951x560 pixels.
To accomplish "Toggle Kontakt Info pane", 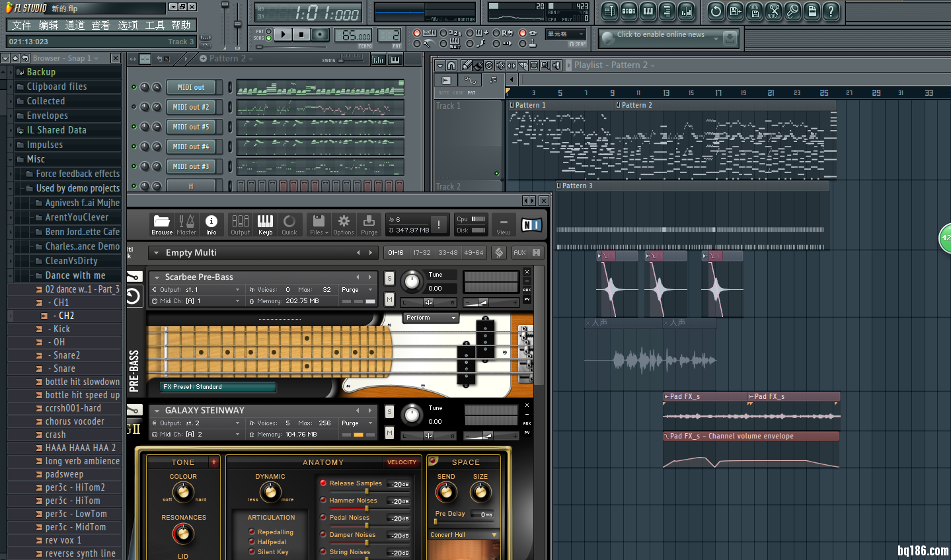I will pyautogui.click(x=211, y=225).
